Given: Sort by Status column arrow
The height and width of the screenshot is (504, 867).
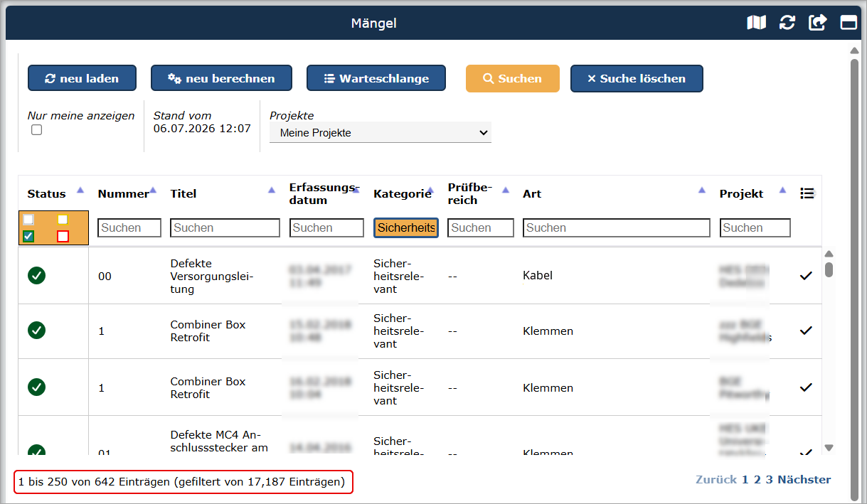Looking at the screenshot, I should pos(80,191).
